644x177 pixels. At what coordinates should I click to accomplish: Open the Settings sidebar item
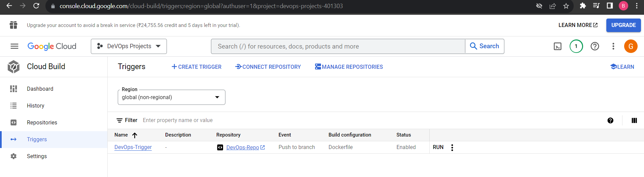click(x=54, y=156)
